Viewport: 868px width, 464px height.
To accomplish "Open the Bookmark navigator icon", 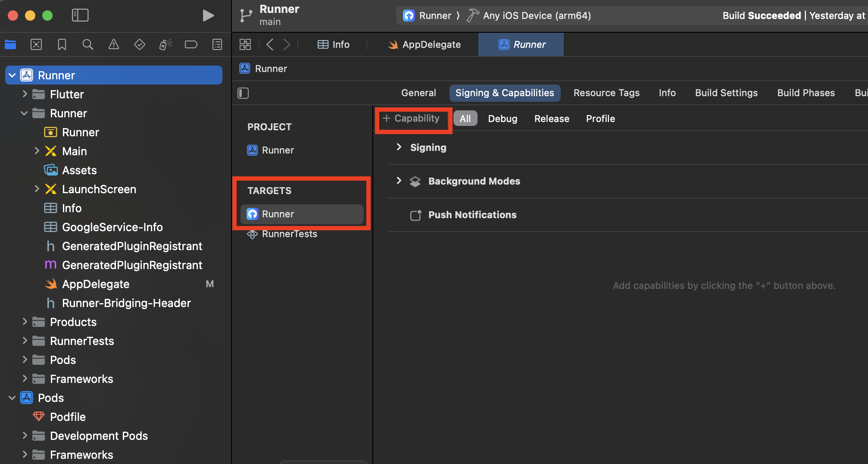I will pyautogui.click(x=62, y=44).
